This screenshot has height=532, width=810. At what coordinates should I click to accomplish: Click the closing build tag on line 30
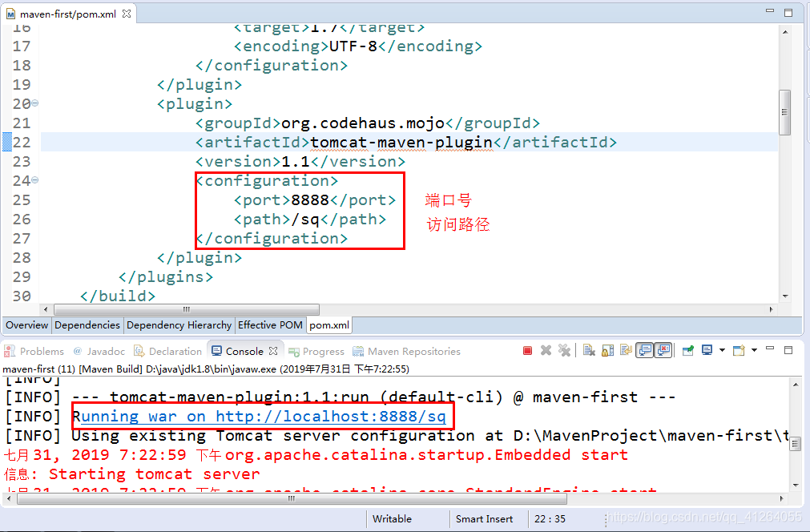(117, 296)
